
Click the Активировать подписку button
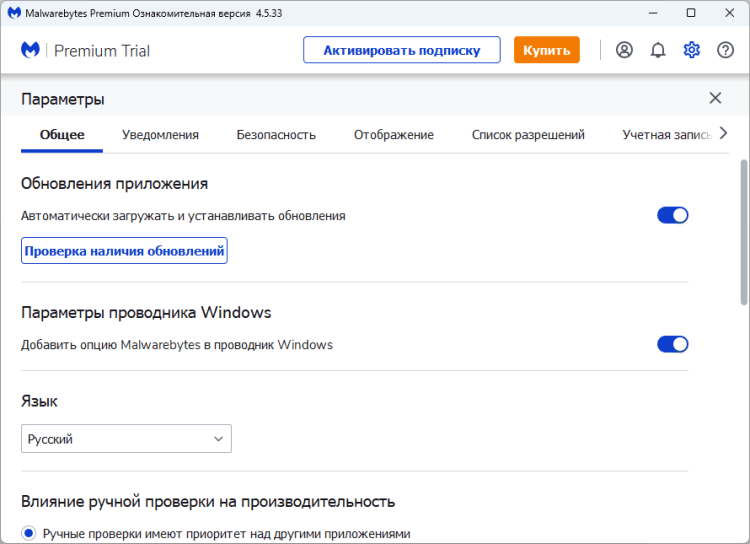401,50
